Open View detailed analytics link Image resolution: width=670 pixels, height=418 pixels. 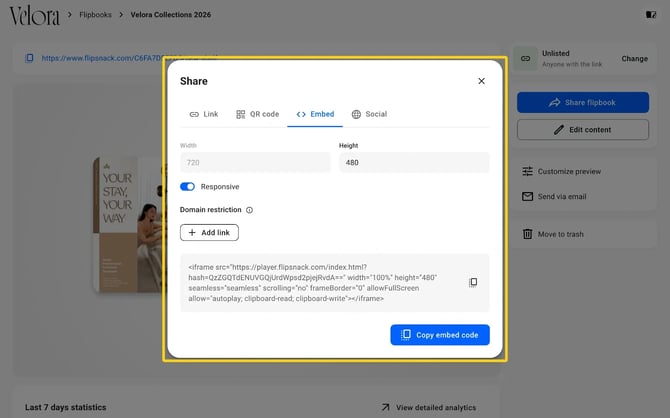429,407
